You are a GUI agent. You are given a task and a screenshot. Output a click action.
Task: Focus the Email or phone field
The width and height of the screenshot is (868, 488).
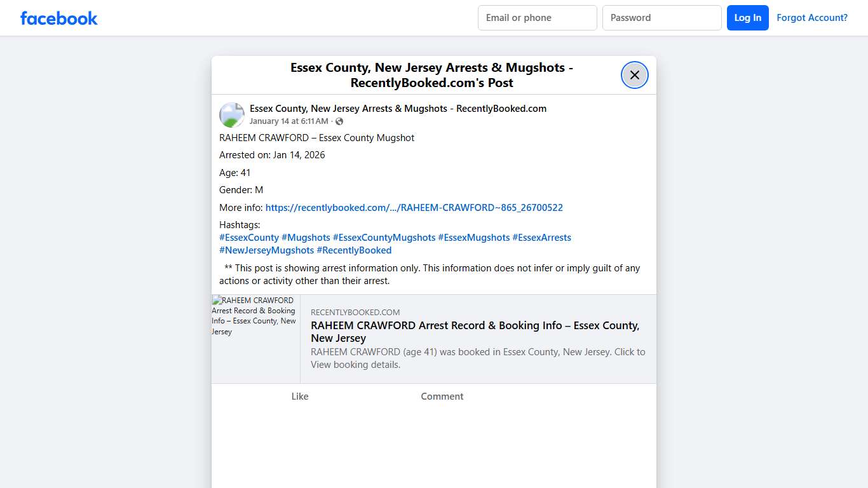[x=537, y=18]
